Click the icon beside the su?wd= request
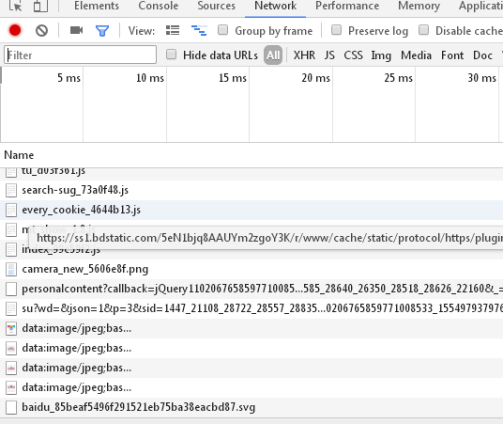This screenshot has height=424, width=504. (11, 309)
